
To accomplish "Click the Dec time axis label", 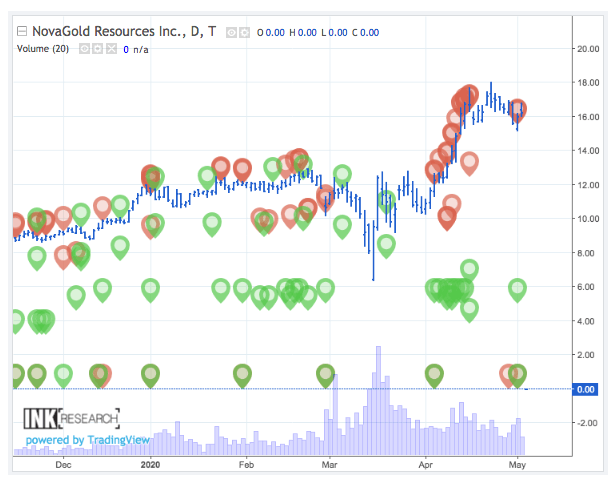I will (63, 465).
